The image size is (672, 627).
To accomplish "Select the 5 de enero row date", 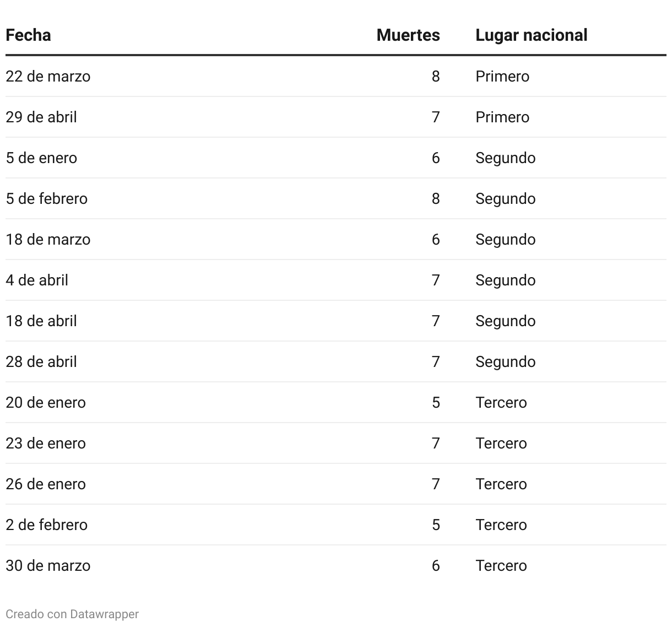I will [x=41, y=158].
